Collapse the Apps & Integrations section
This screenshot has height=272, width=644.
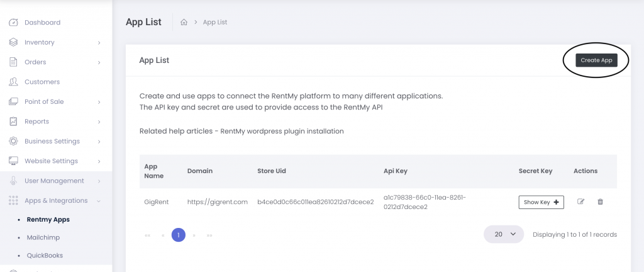click(x=99, y=200)
